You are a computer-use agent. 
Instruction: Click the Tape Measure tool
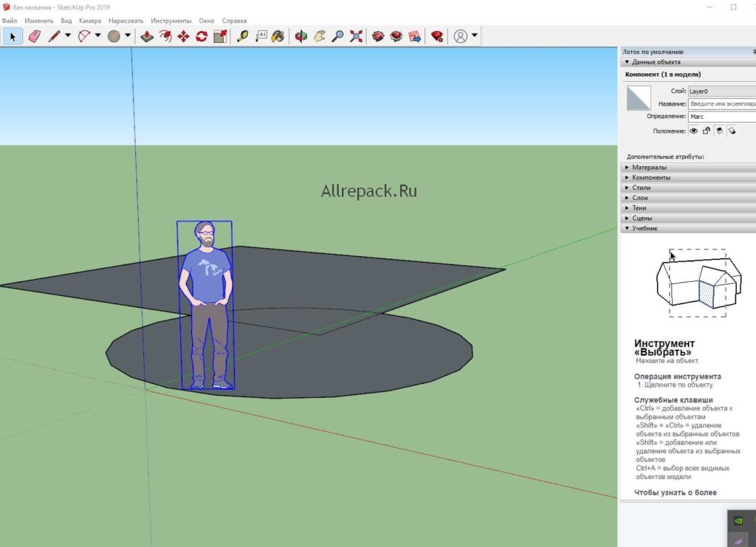[242, 36]
